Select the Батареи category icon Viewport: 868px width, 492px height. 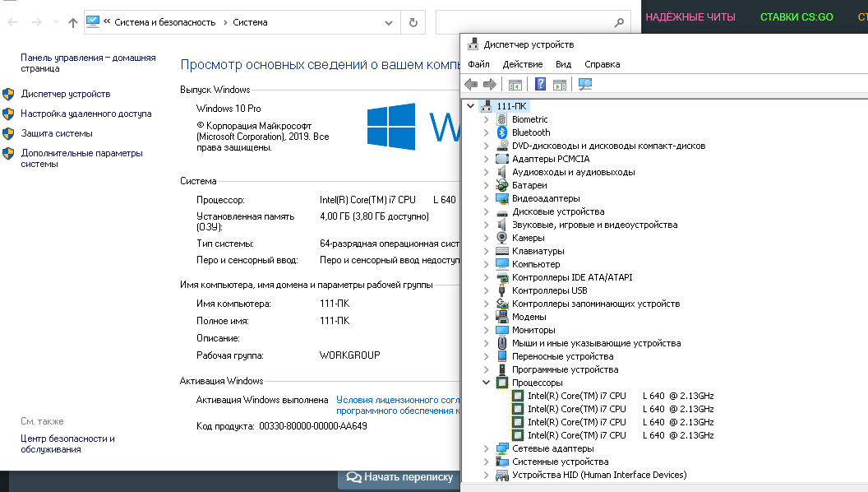click(x=502, y=185)
